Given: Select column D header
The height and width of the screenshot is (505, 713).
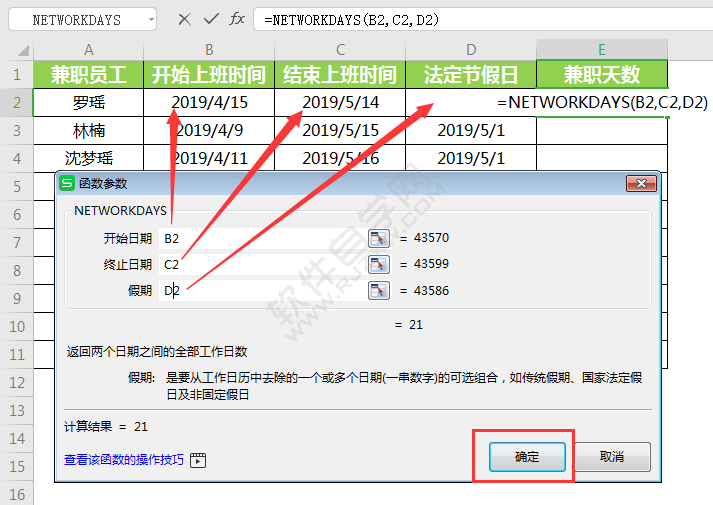Looking at the screenshot, I should pos(471,50).
